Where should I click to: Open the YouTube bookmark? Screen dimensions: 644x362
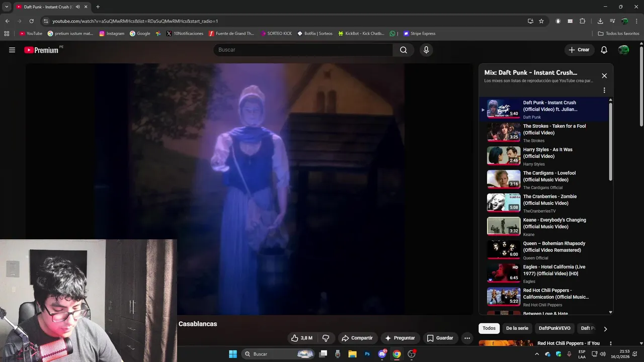coord(31,34)
